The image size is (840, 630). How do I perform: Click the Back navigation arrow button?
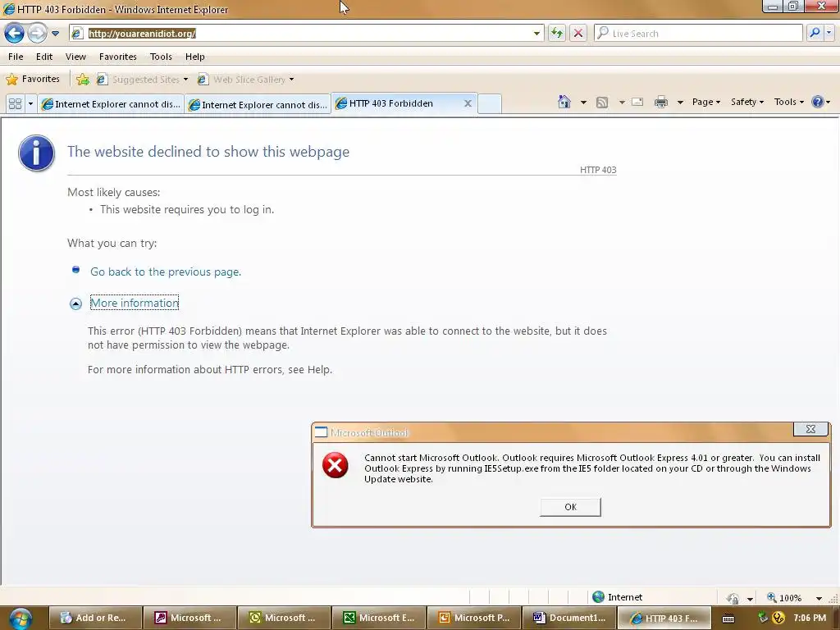click(x=15, y=33)
